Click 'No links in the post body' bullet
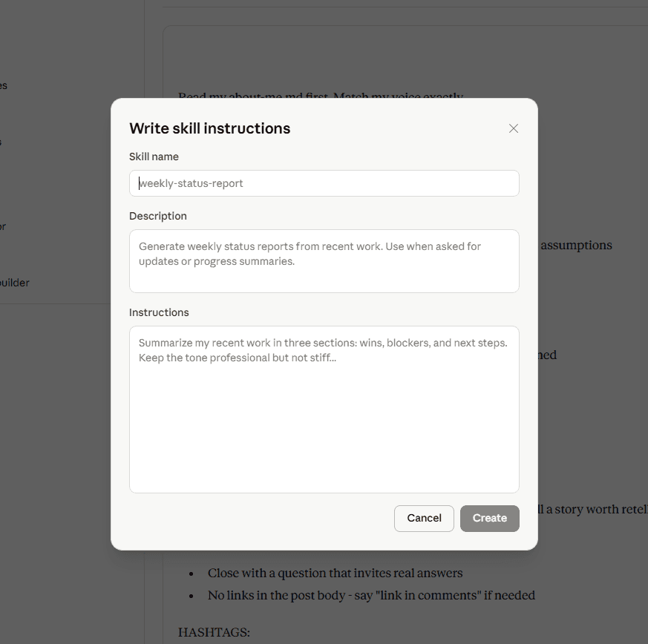The height and width of the screenshot is (644, 648). (x=372, y=595)
